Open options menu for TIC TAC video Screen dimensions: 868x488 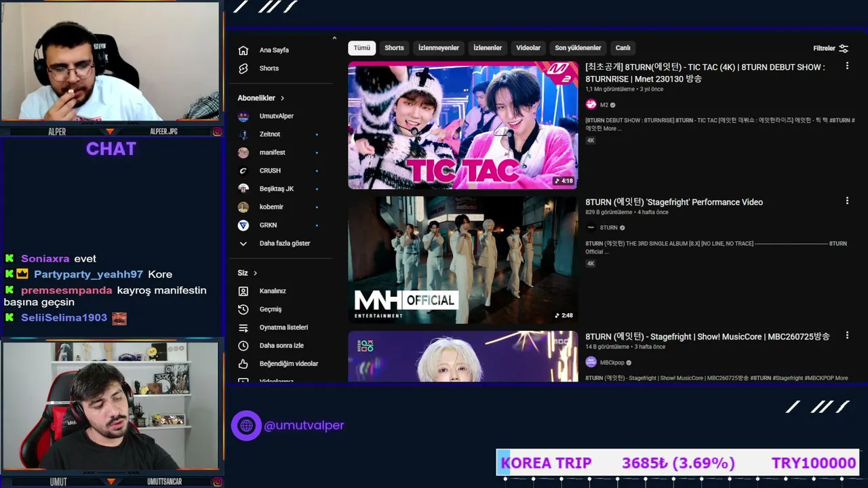click(847, 66)
